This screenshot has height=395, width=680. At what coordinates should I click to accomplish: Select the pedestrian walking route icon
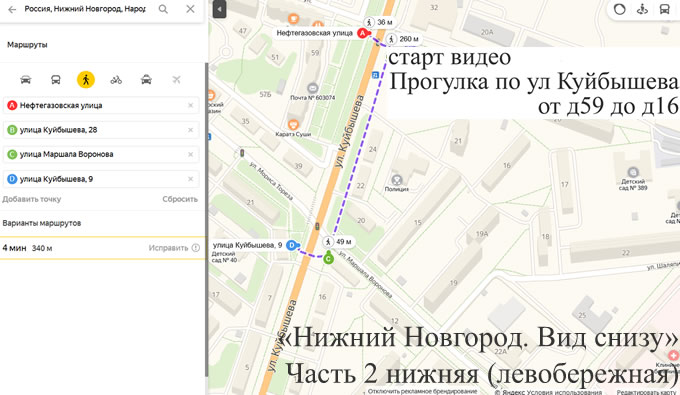86,80
